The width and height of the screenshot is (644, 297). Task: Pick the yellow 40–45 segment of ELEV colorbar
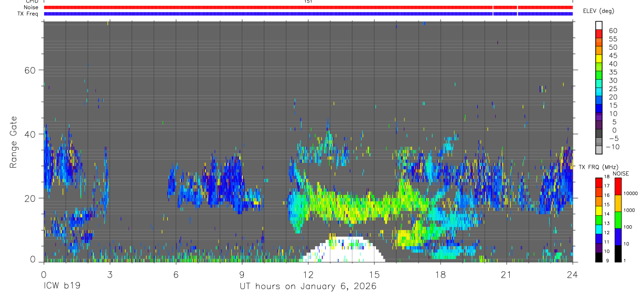click(599, 59)
